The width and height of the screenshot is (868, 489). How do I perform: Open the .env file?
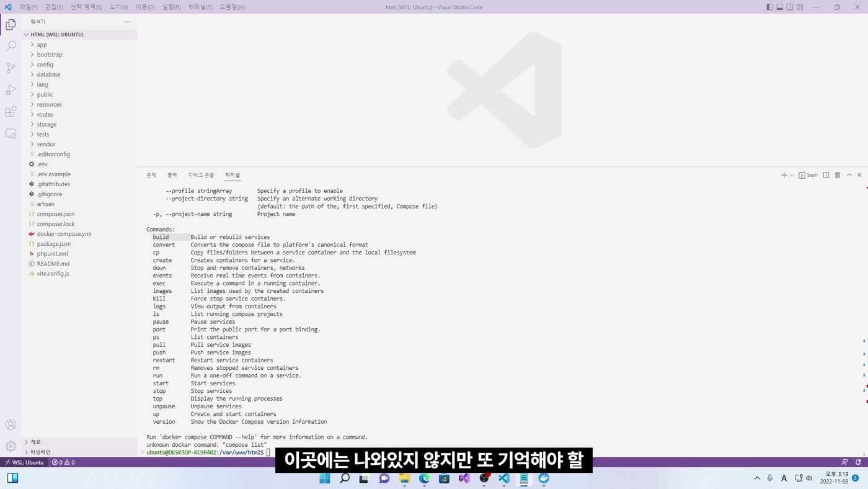pos(79,164)
